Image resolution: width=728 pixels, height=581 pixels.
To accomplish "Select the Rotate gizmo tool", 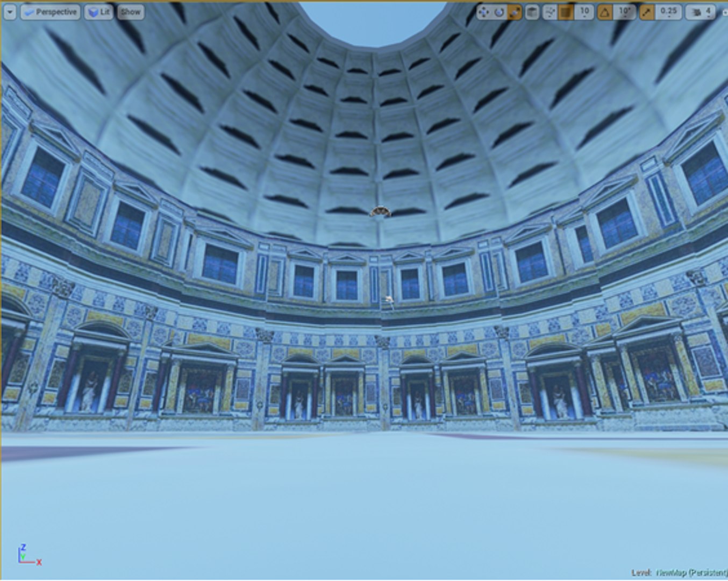I will 499,12.
